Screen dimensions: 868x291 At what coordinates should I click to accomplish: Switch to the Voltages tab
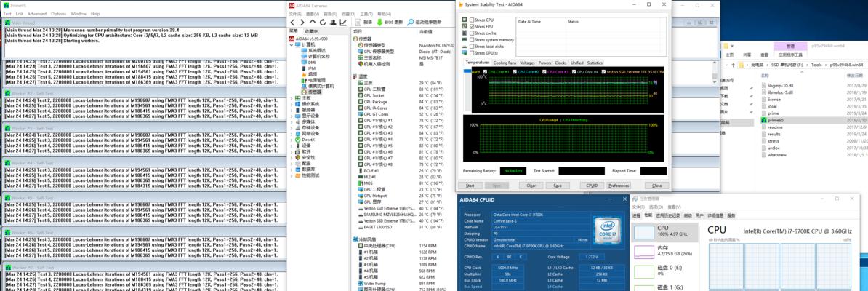(527, 63)
